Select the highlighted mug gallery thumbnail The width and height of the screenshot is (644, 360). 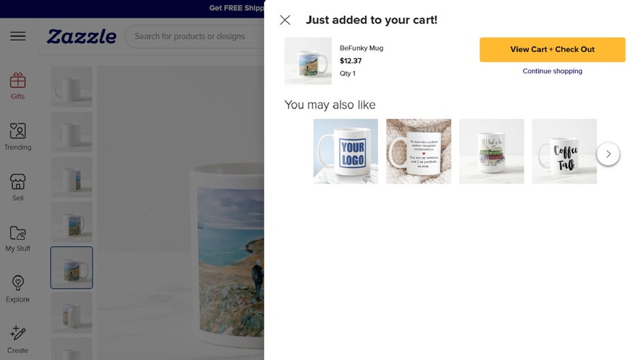tap(72, 268)
